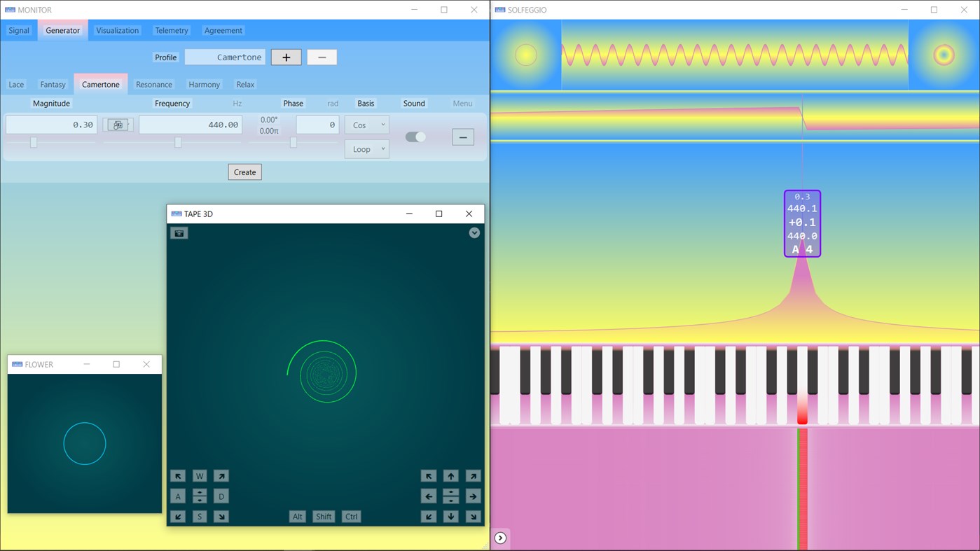980x551 pixels.
Task: Open the Loop mode dropdown
Action: coord(366,148)
